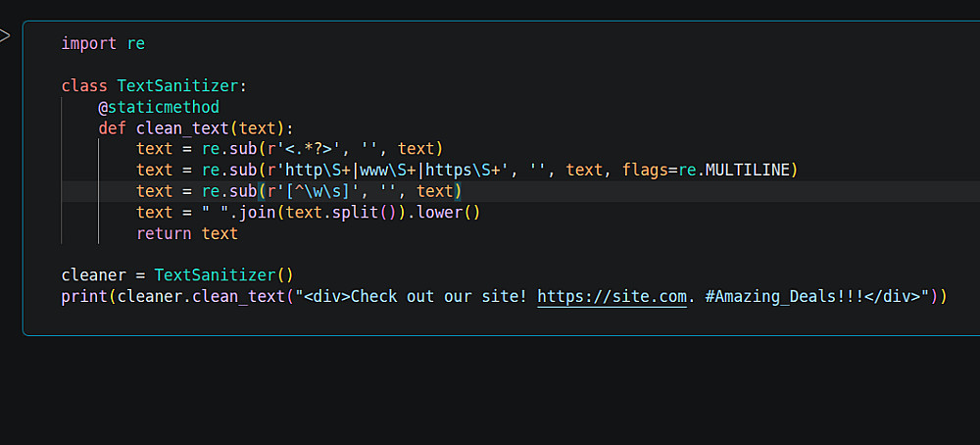
Task: Click the arrow icon left of the cell
Action: (4, 36)
